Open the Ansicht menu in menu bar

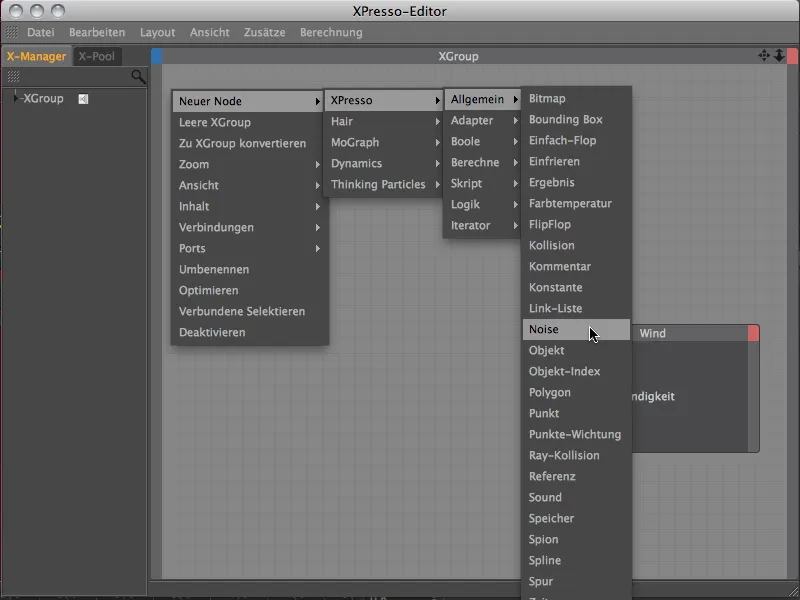(210, 32)
